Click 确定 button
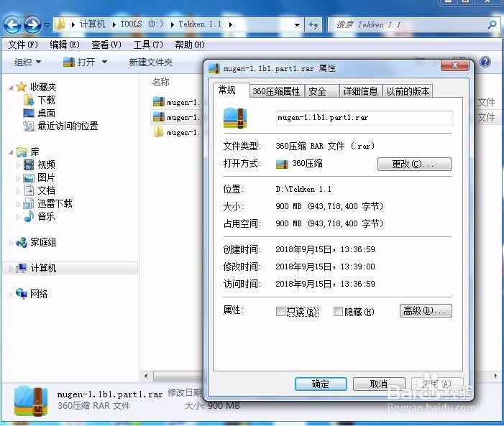The width and height of the screenshot is (504, 426). point(321,384)
